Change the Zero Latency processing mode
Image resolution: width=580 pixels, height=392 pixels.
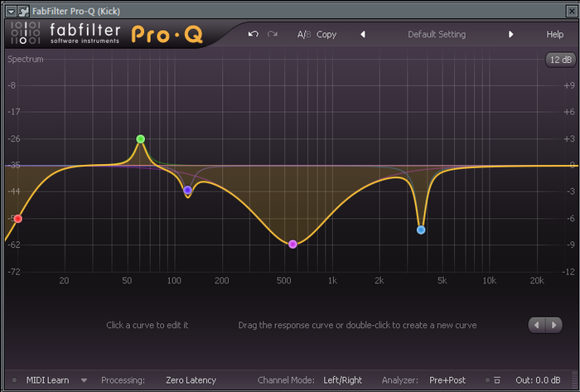(x=191, y=380)
